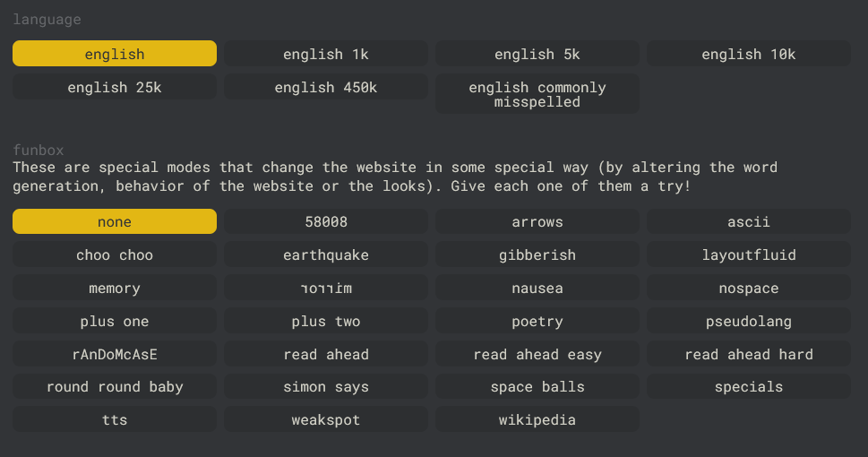Select the choo choo funbox
This screenshot has height=457, width=868.
point(115,254)
